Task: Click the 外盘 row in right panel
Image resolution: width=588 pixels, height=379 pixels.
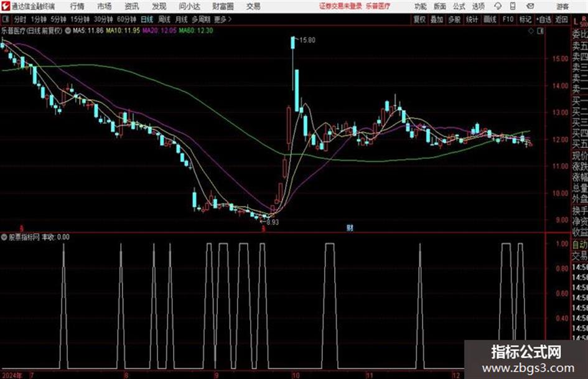Action: point(579,199)
